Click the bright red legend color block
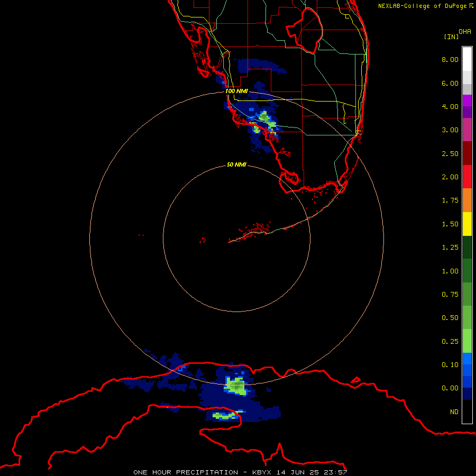 467,177
